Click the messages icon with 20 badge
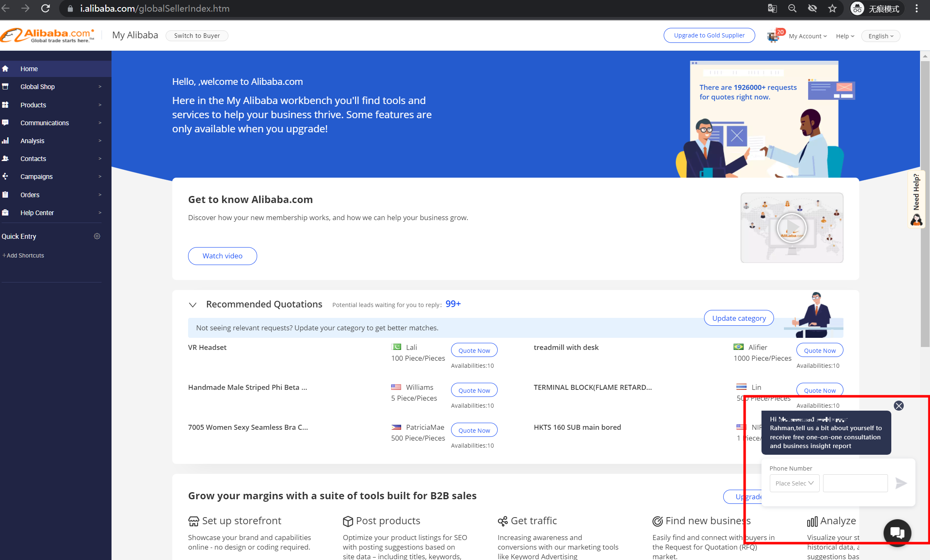The width and height of the screenshot is (930, 560). point(773,37)
